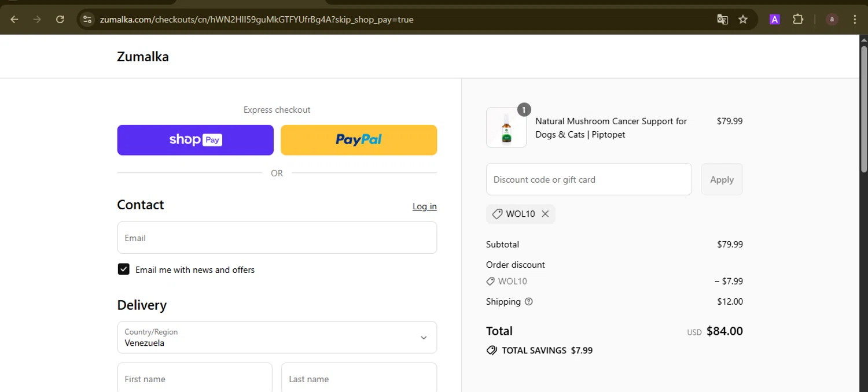868x392 pixels.
Task: Focus the First name field
Action: [195, 378]
